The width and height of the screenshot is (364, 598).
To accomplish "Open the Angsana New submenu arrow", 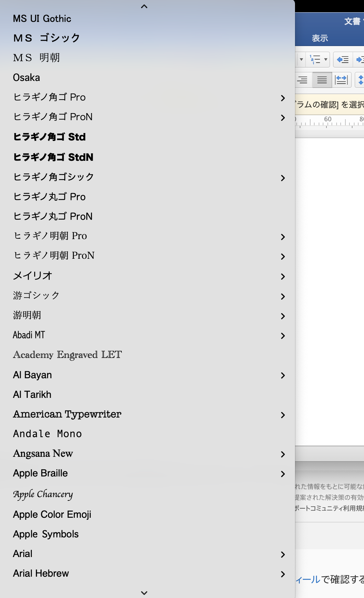I will point(283,454).
